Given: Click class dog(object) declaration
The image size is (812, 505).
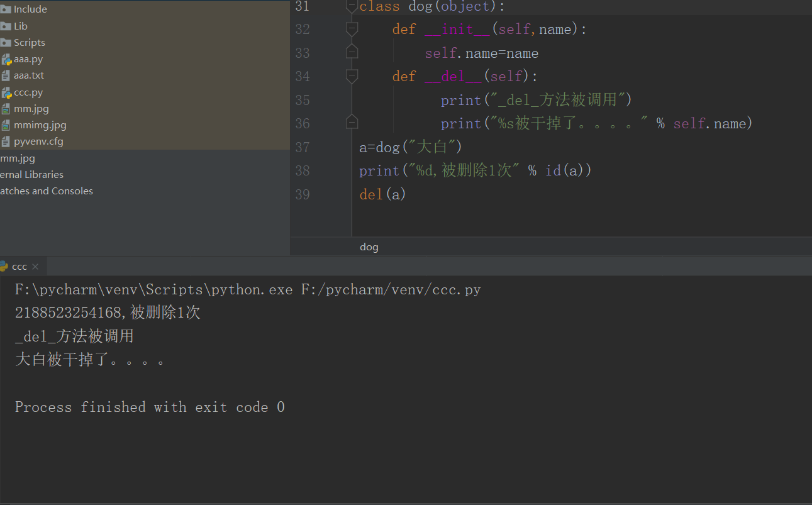Looking at the screenshot, I should [x=433, y=6].
